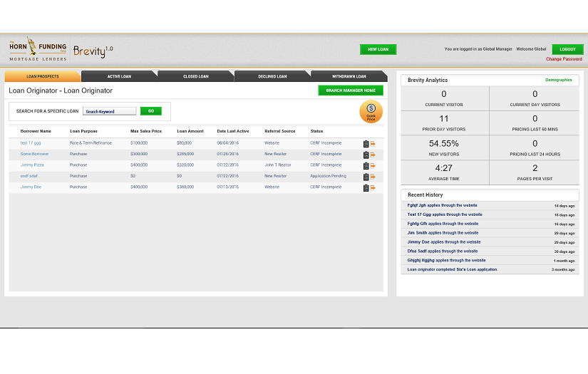Open Fghfg Gfh applies history entry
The width and height of the screenshot is (588, 374).
[x=443, y=224]
